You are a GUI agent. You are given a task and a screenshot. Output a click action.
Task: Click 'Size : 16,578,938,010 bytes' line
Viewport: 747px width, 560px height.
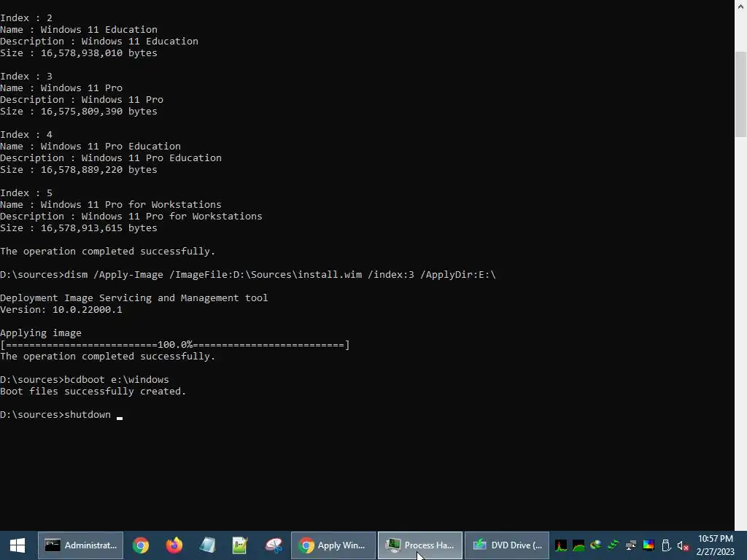(x=79, y=52)
